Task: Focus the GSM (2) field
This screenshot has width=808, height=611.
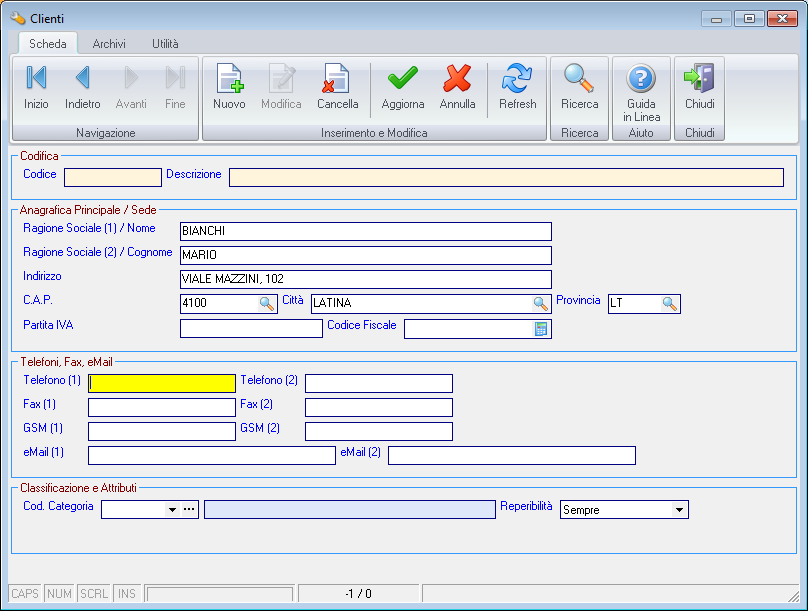Action: pyautogui.click(x=379, y=431)
